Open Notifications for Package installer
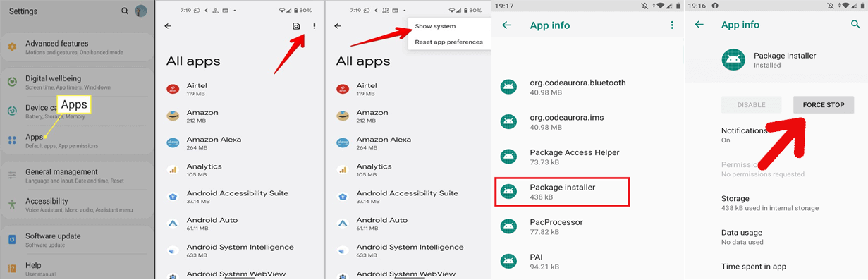This screenshot has height=280, width=868. click(776, 135)
